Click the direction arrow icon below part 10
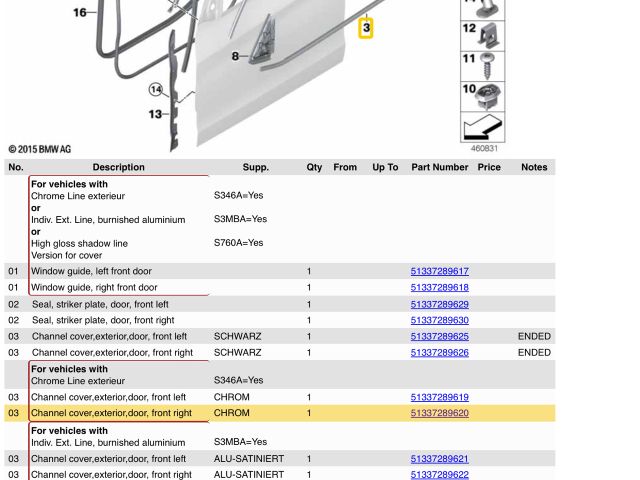Image resolution: width=640 pixels, height=480 pixels. 482,128
